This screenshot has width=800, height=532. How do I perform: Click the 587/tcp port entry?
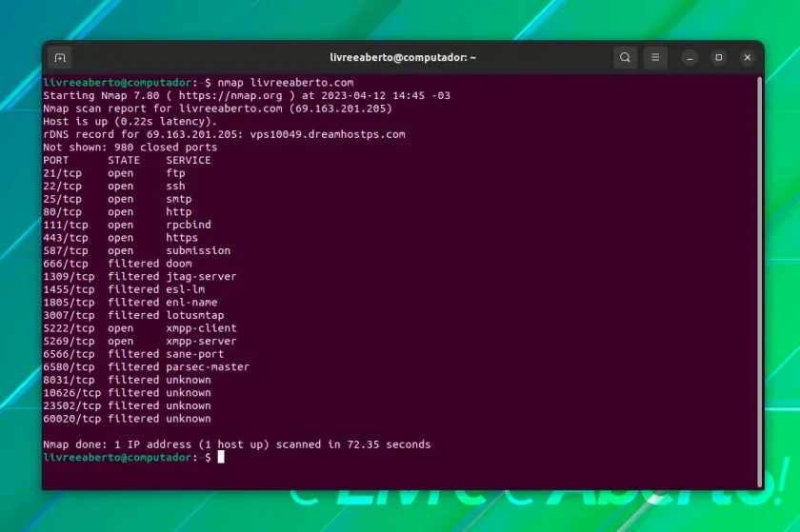[66, 251]
